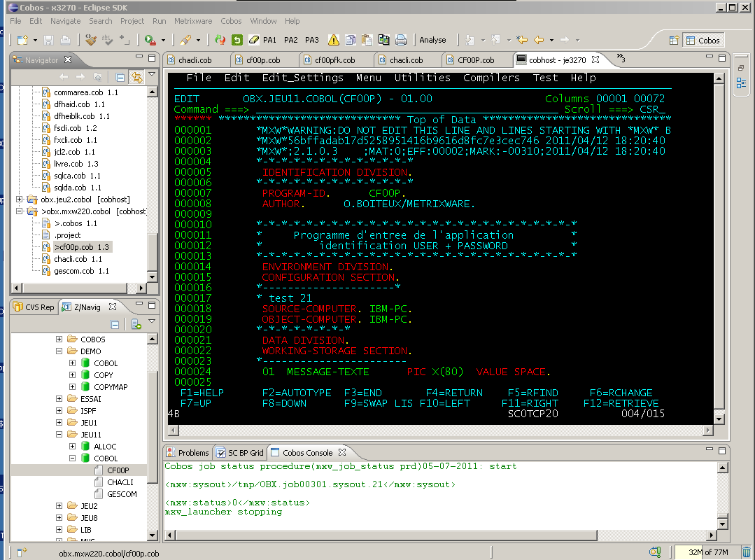Expand obx.jeu2.cobol project node
This screenshot has width=755, height=560.
20,199
